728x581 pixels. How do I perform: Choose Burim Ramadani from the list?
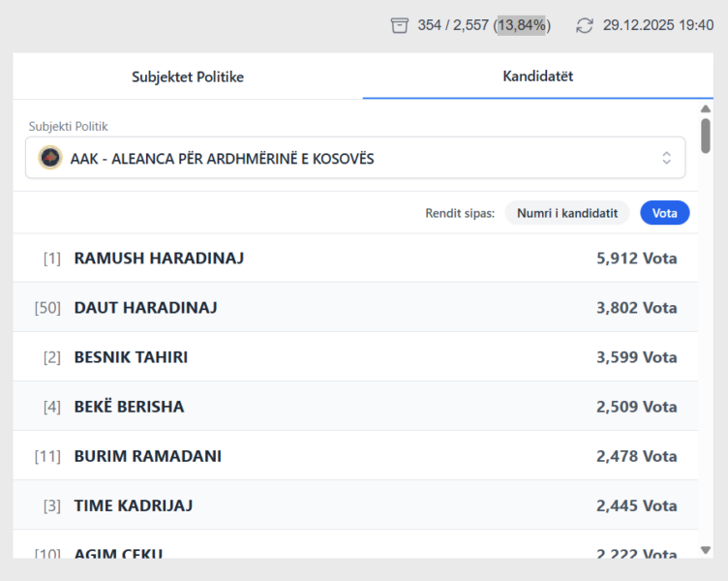click(x=354, y=456)
